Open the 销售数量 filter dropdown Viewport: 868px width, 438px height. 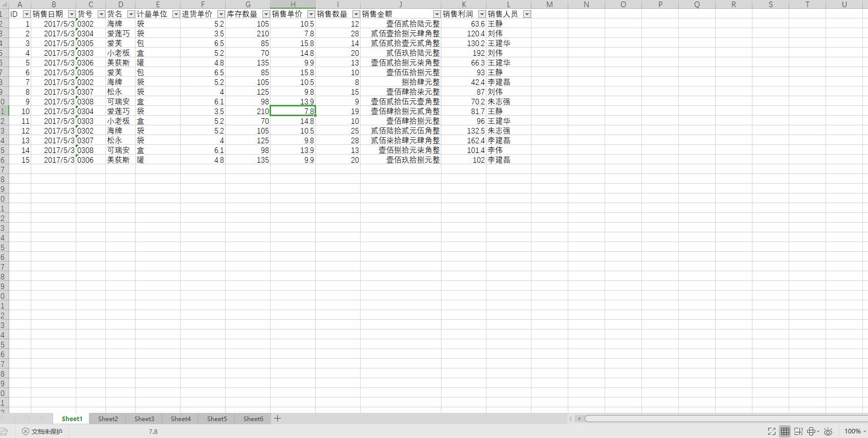click(356, 14)
